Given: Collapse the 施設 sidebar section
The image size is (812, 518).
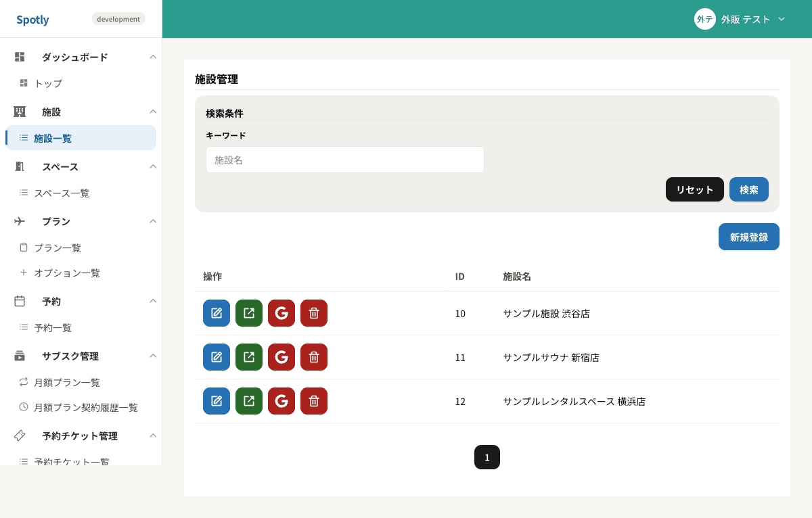Looking at the screenshot, I should tap(153, 112).
